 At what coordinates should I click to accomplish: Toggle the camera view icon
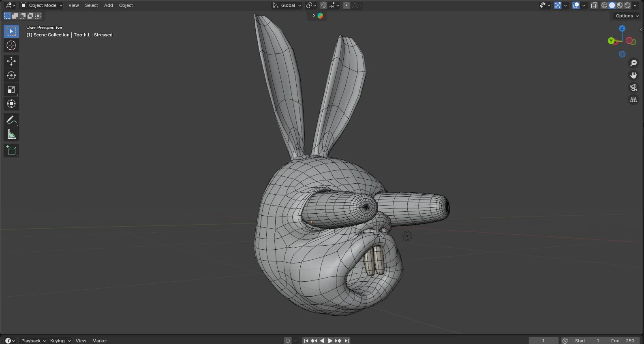pos(633,87)
